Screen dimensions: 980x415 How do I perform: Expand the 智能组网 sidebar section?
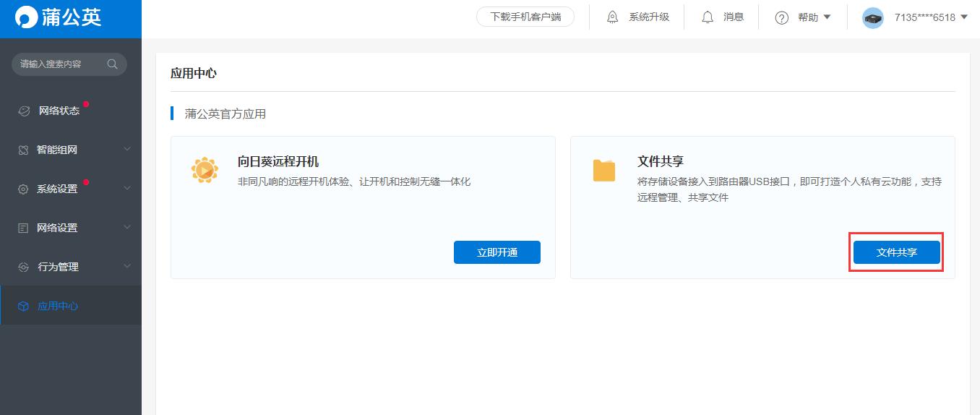[71, 150]
